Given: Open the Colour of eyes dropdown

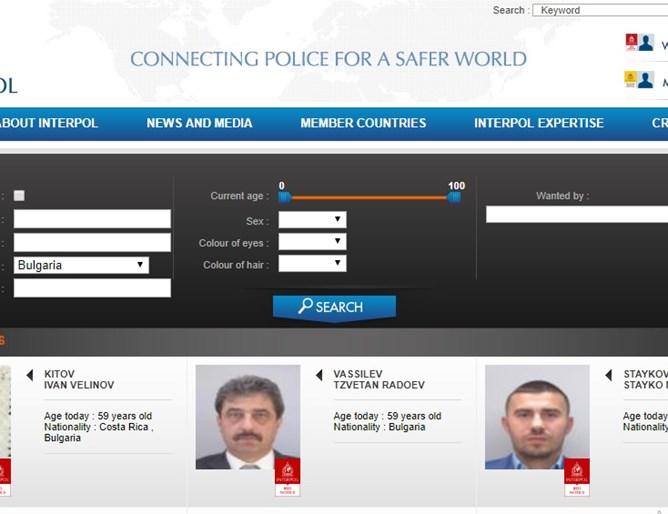Looking at the screenshot, I should tap(312, 241).
